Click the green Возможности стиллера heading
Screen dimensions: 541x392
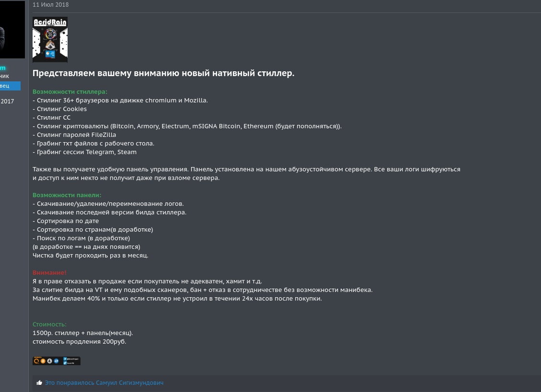tap(69, 92)
